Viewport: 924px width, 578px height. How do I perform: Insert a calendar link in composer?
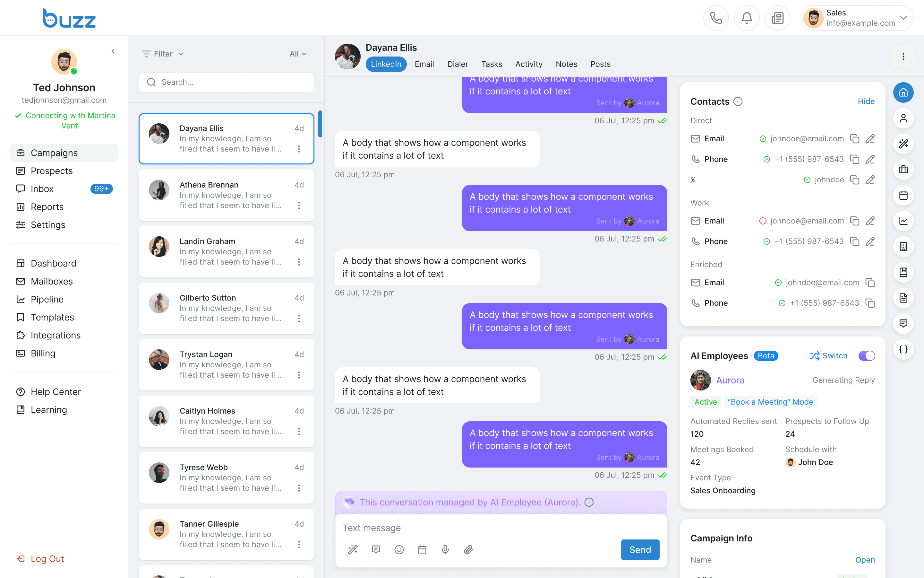pos(422,550)
